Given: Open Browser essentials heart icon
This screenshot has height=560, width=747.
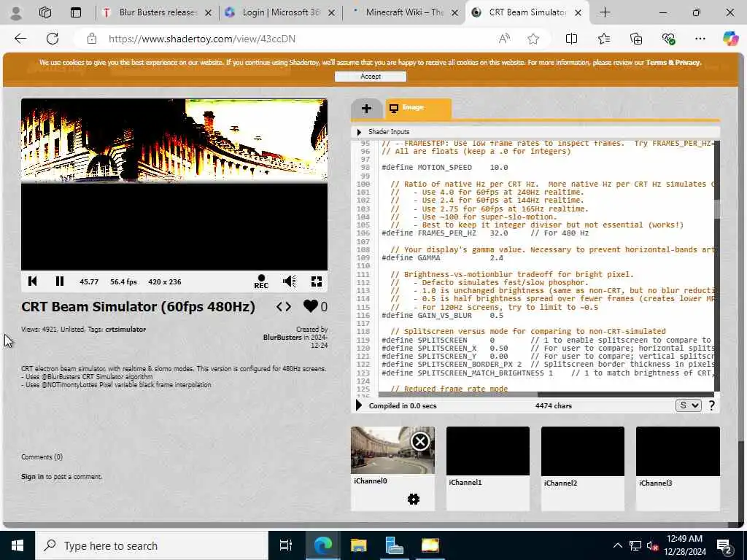Looking at the screenshot, I should click(668, 39).
